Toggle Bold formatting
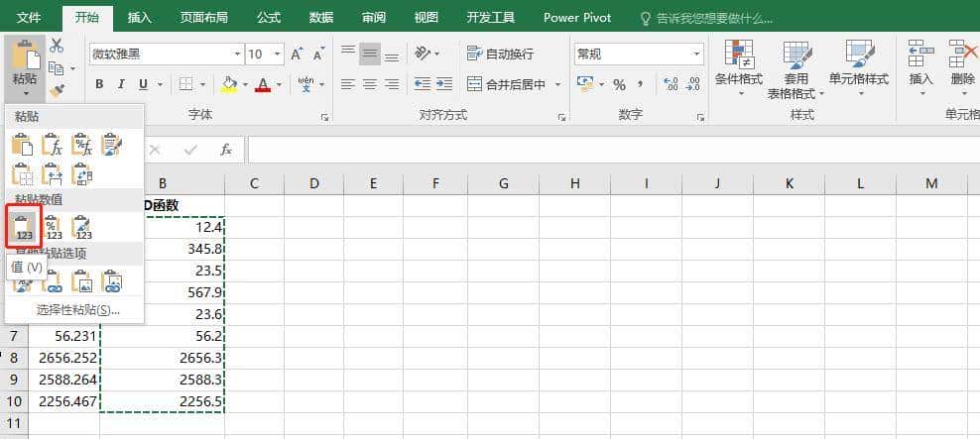Screen dimensions: 980x439 [99, 84]
